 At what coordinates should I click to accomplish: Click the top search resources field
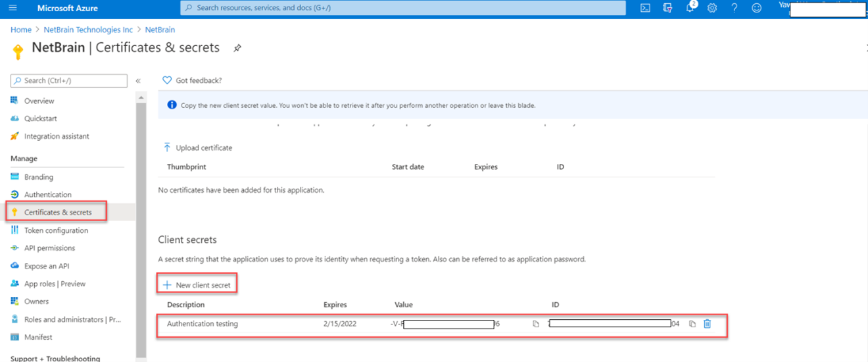[402, 8]
